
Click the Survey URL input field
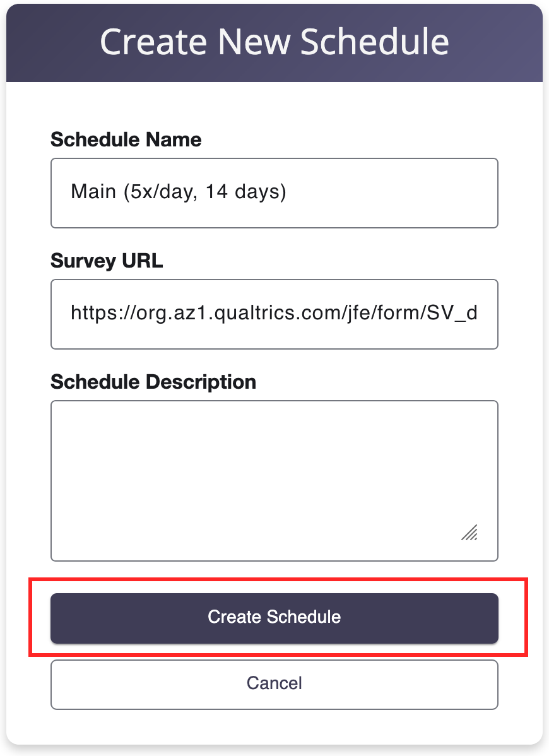[274, 314]
